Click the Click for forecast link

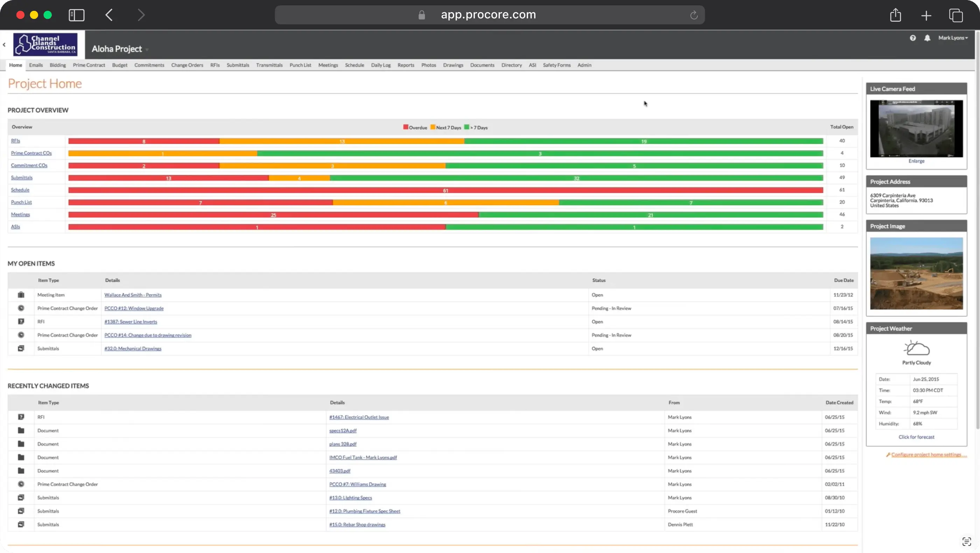point(916,437)
